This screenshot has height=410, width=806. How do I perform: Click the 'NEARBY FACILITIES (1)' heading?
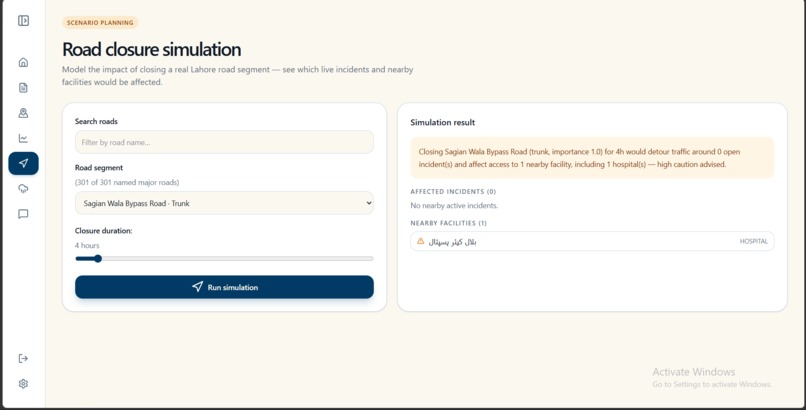click(x=449, y=223)
